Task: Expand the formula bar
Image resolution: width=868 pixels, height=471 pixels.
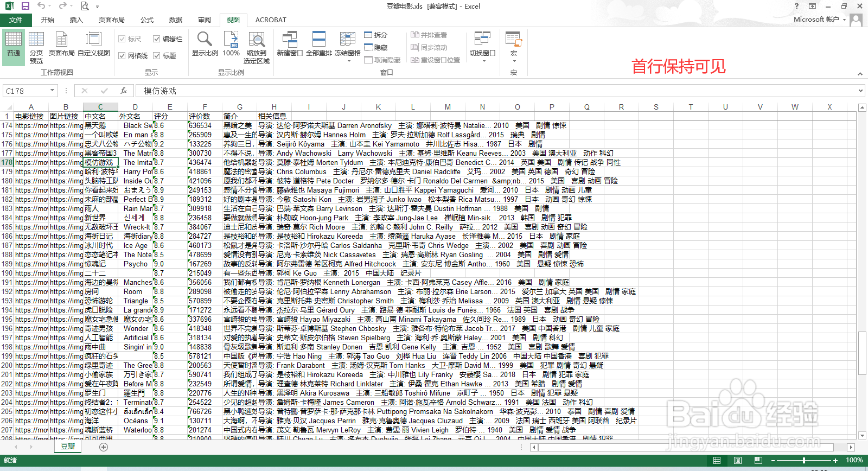Action: (x=860, y=91)
